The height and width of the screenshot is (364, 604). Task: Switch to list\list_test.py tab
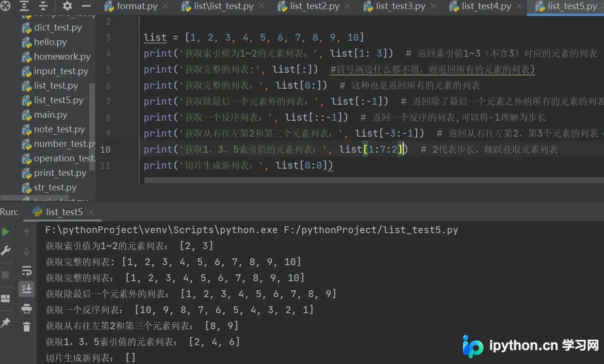224,7
